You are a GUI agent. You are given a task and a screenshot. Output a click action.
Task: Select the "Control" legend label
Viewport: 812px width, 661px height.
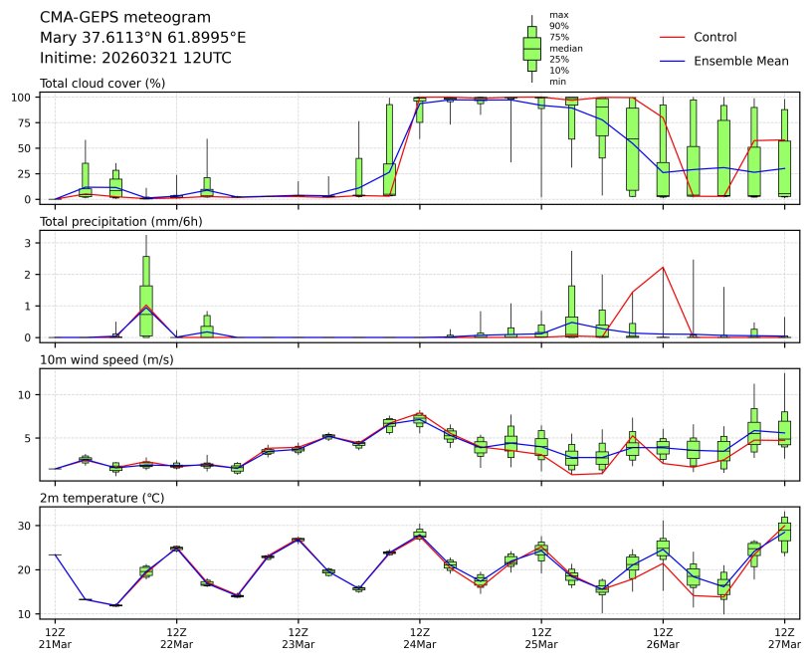pos(714,37)
